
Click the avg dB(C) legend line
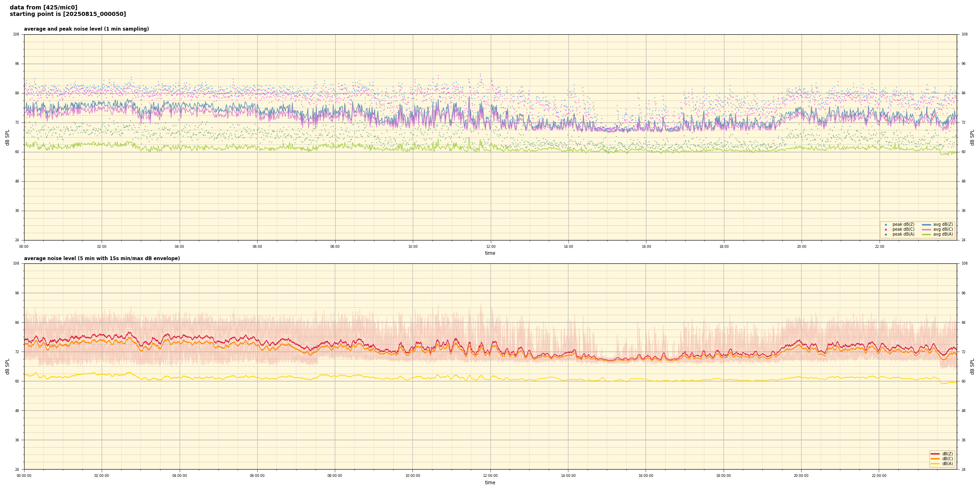click(927, 229)
